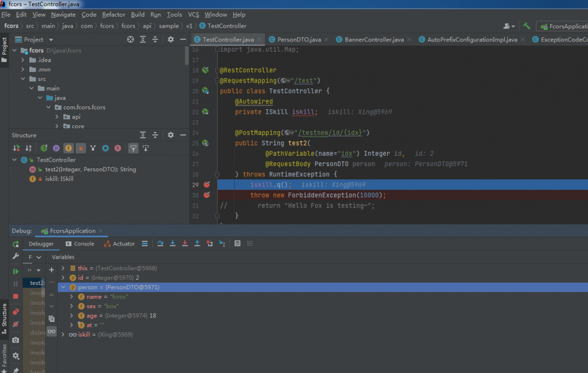Toggle Show Inherited icon in Structure toolbar
This screenshot has width=588, height=373.
(x=93, y=148)
